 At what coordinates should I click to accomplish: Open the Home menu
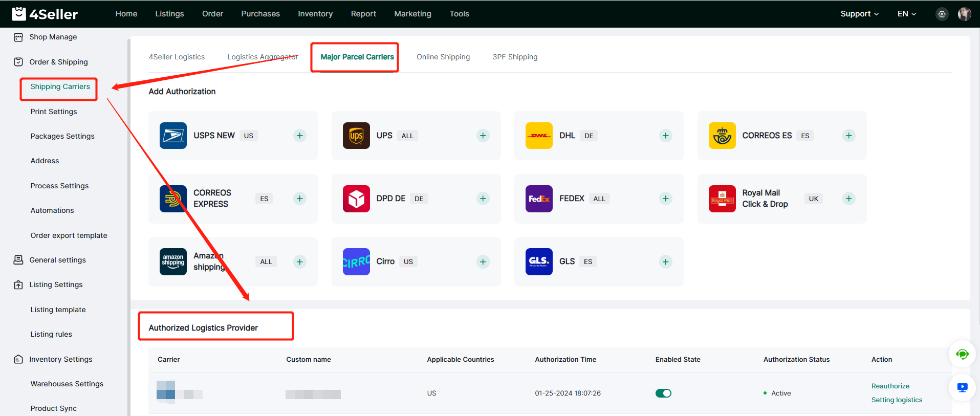(126, 14)
